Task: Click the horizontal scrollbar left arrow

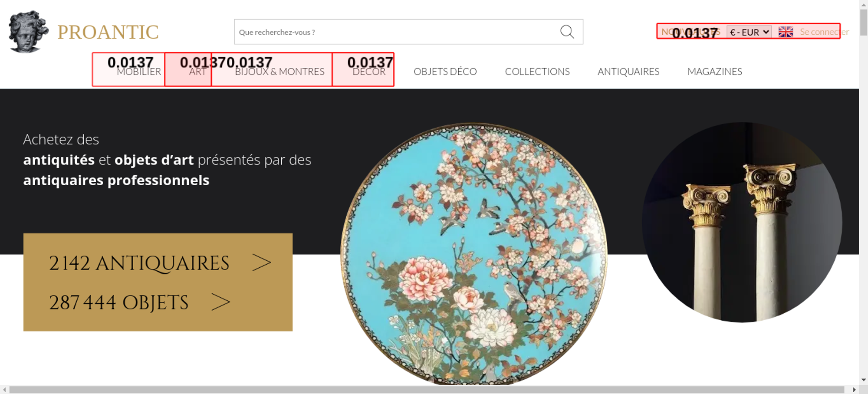Action: pyautogui.click(x=4, y=390)
